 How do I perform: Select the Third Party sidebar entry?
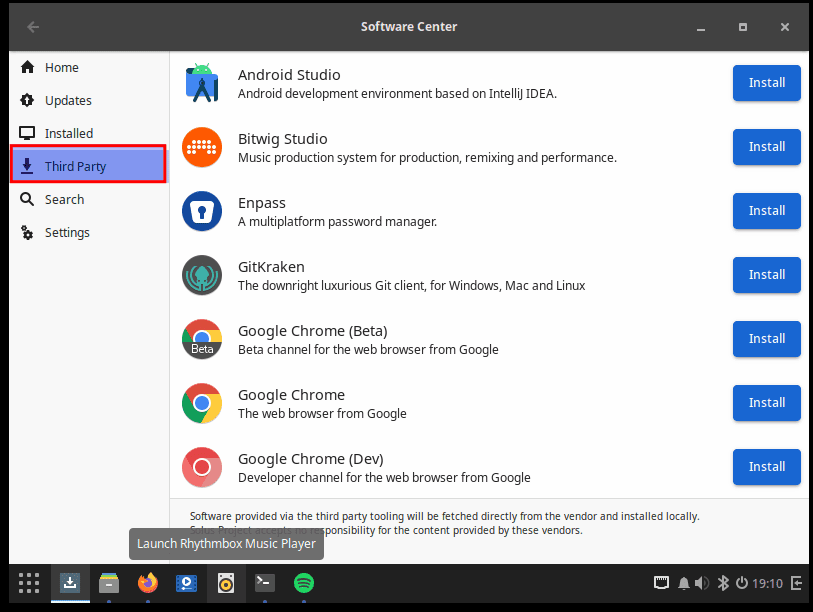[x=88, y=164]
